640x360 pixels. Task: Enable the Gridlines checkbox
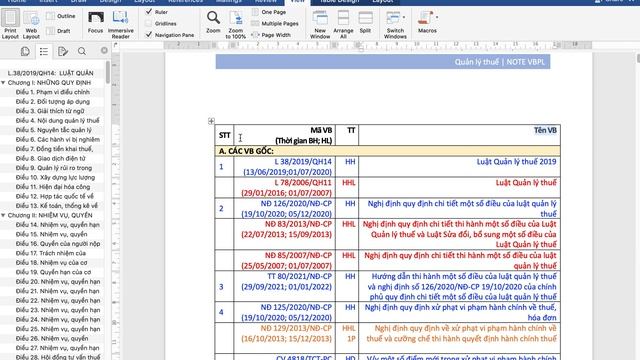click(149, 23)
